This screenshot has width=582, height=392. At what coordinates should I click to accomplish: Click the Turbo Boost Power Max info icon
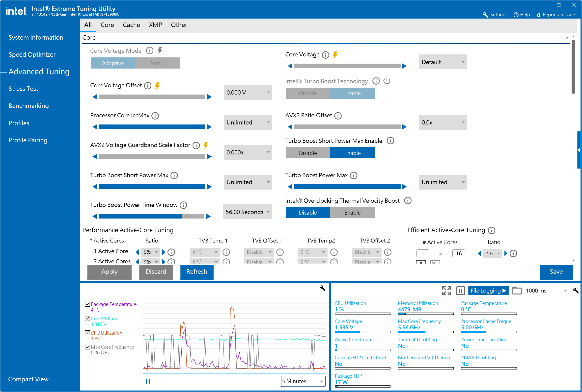pos(353,175)
